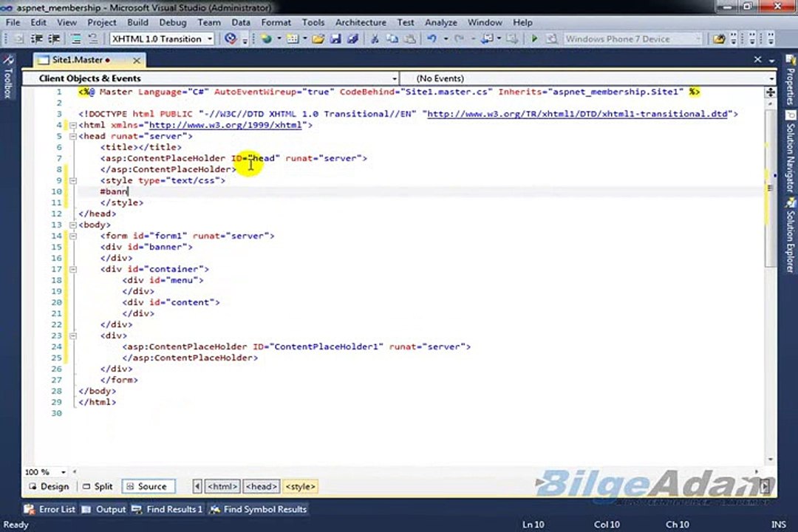Click the folder icon after Windows Phone dropdown

[719, 38]
